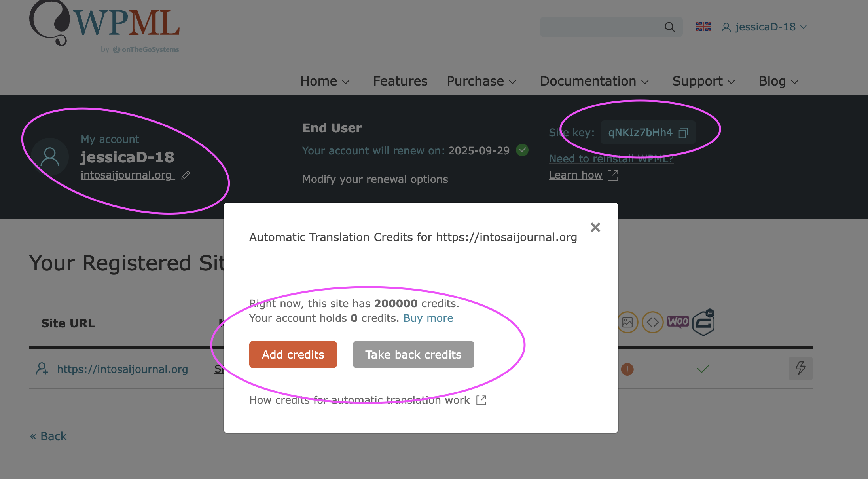Open the Home menu item
This screenshot has height=479, width=868.
click(x=325, y=81)
